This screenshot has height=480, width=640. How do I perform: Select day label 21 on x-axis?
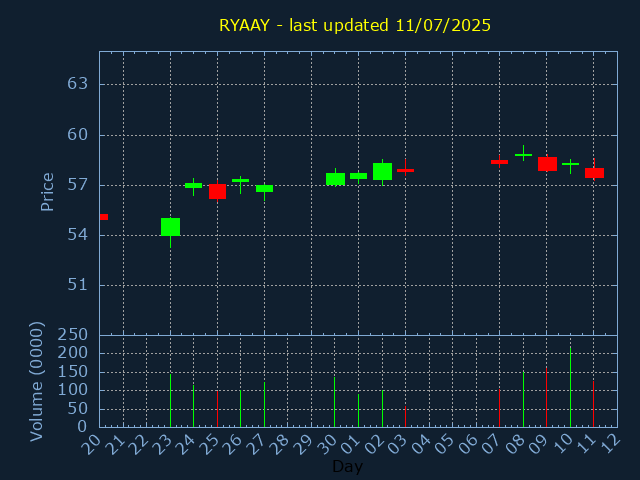[114, 444]
